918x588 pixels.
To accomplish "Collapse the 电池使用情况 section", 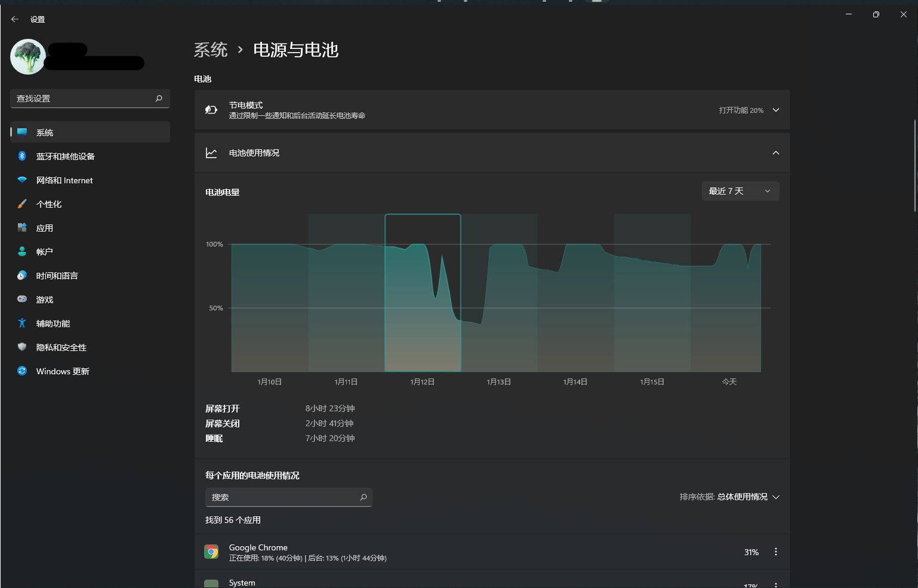I will (776, 152).
